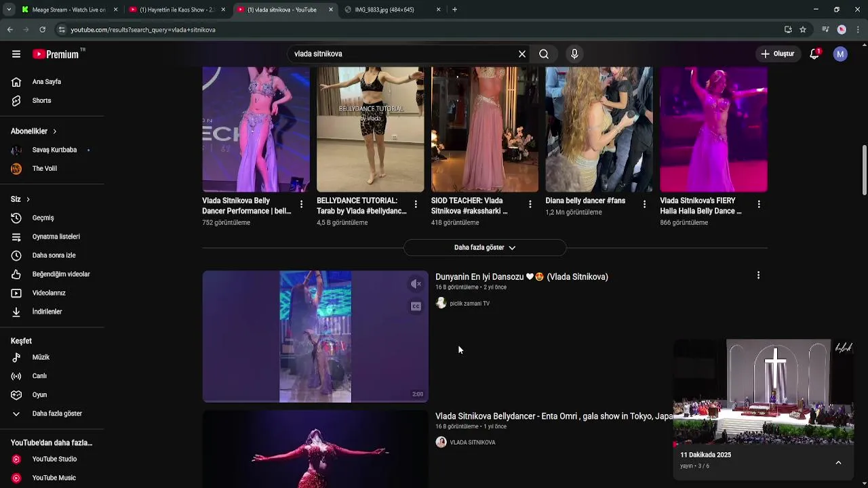Open options for Dunyanin En Iyi Dansozu video

pyautogui.click(x=758, y=276)
